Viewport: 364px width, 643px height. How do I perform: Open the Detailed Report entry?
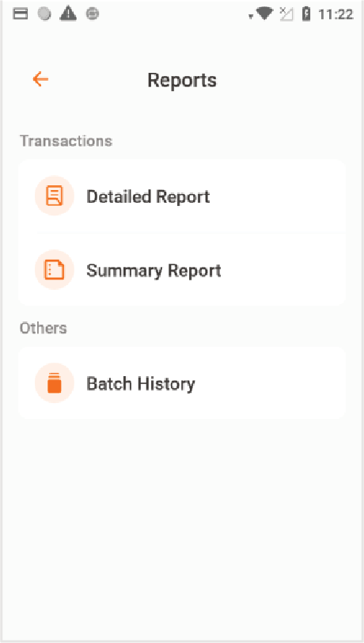[182, 196]
